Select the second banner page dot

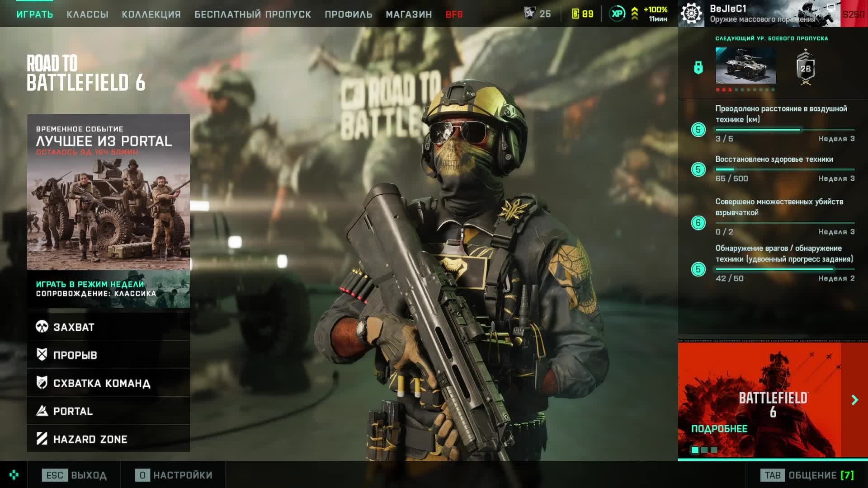coord(704,450)
